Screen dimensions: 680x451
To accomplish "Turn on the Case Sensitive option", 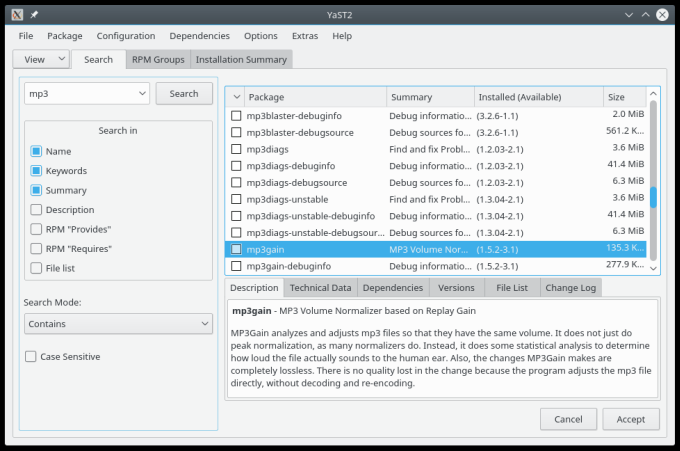I will click(x=31, y=356).
